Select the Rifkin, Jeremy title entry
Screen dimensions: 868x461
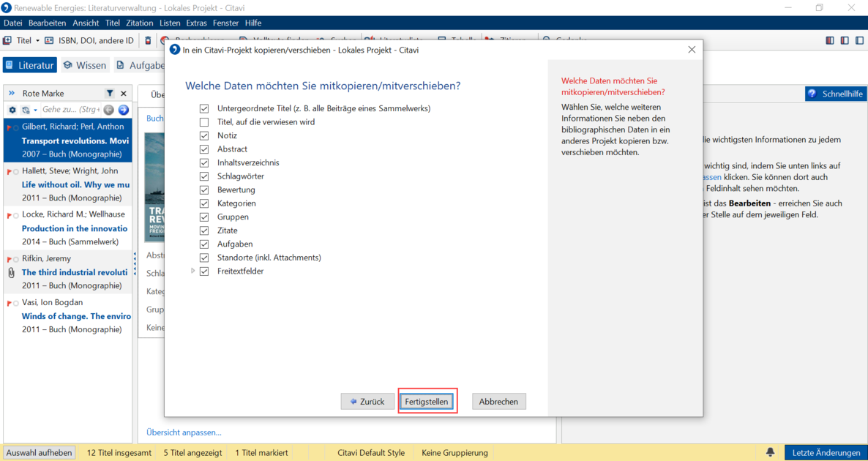[x=68, y=271]
